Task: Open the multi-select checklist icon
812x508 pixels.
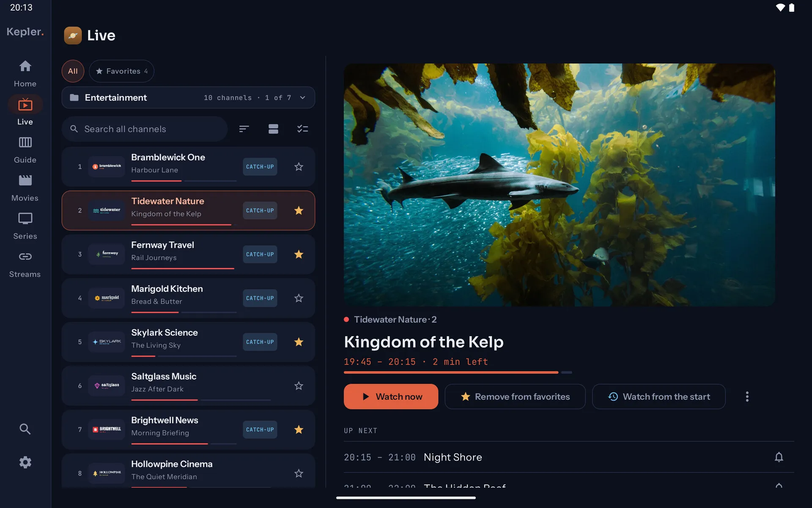Action: [x=302, y=129]
